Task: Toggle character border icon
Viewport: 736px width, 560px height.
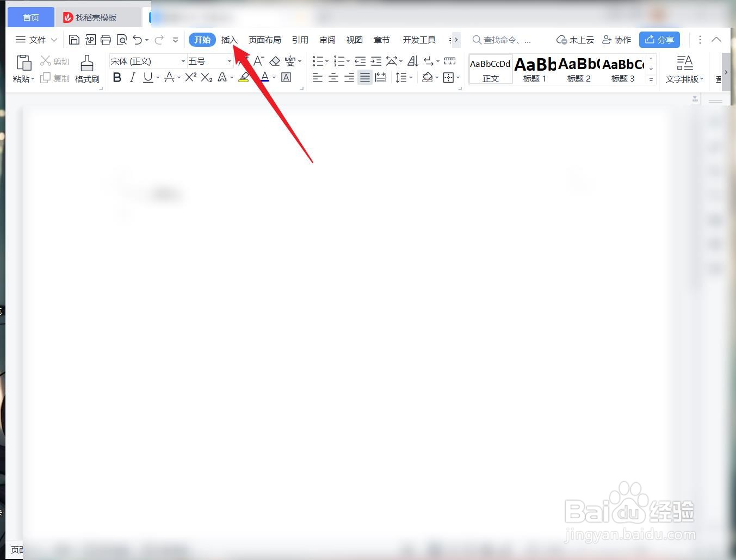Action: click(286, 78)
